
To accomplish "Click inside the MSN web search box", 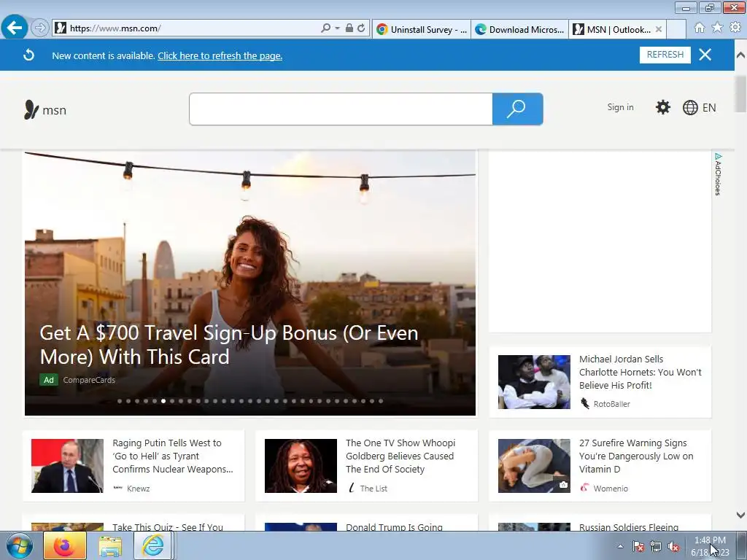I will tap(341, 109).
